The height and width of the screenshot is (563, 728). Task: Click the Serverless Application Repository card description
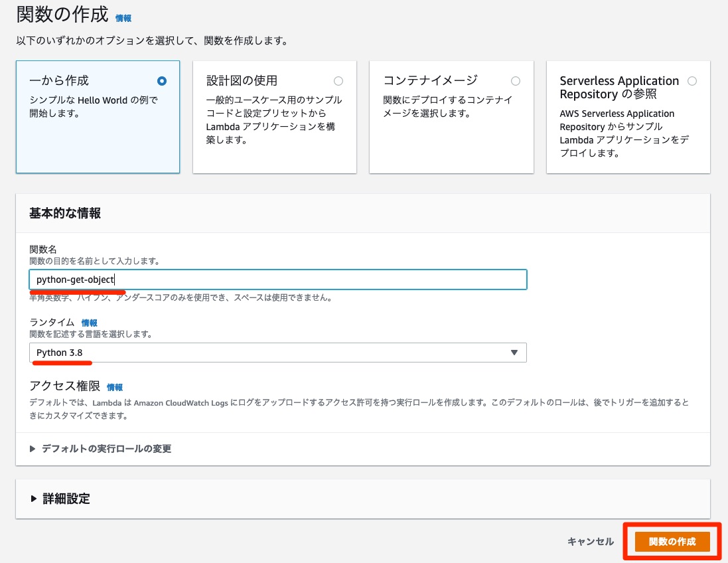click(624, 133)
